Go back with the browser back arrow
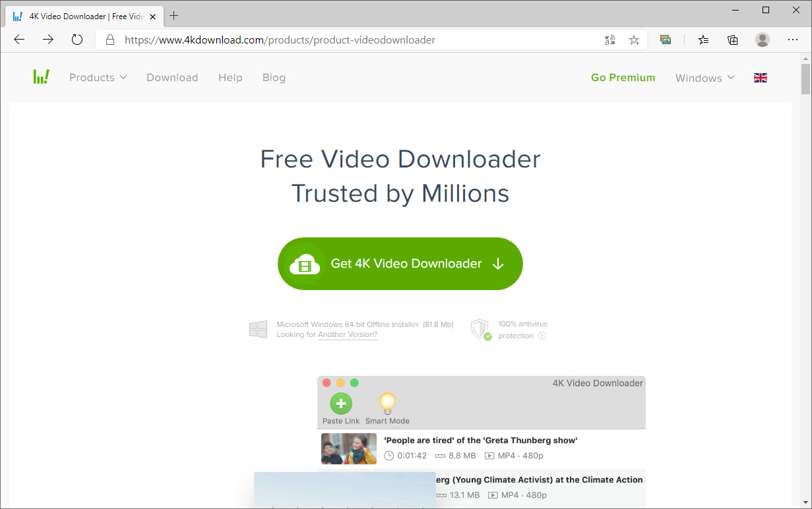Image resolution: width=812 pixels, height=509 pixels. 19,40
